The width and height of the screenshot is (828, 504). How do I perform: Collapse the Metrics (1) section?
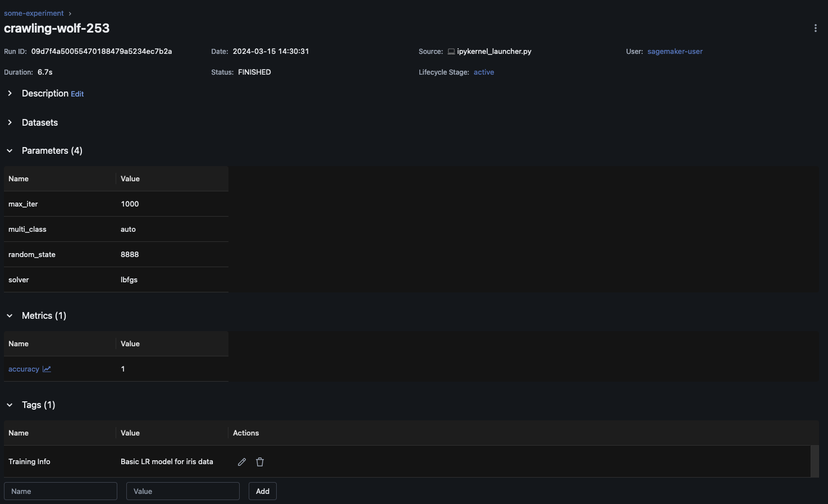(x=10, y=316)
